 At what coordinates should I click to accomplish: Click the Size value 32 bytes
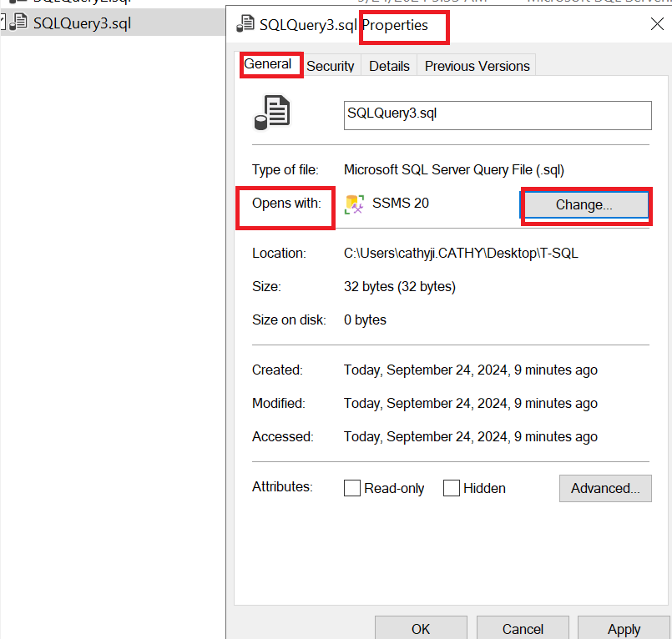[x=399, y=286]
